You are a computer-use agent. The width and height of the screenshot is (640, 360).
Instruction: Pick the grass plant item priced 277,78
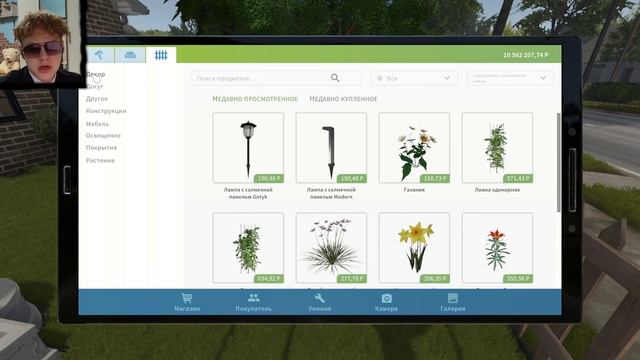(331, 248)
